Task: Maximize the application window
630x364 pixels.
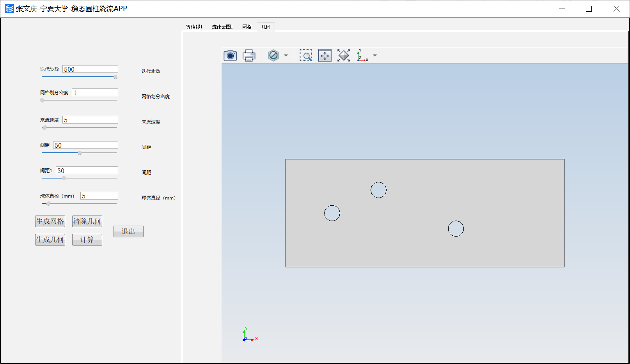Action: [589, 9]
